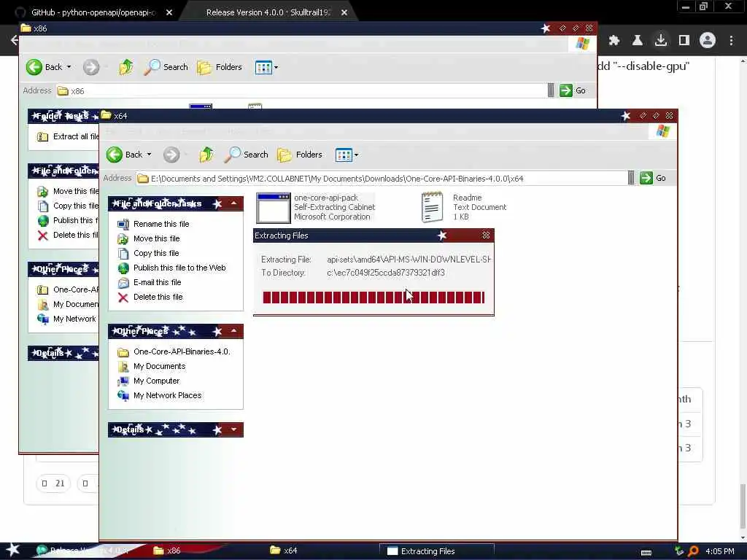Viewport: 747px width, 560px height.
Task: Open Search in the x64 window
Action: click(x=247, y=155)
